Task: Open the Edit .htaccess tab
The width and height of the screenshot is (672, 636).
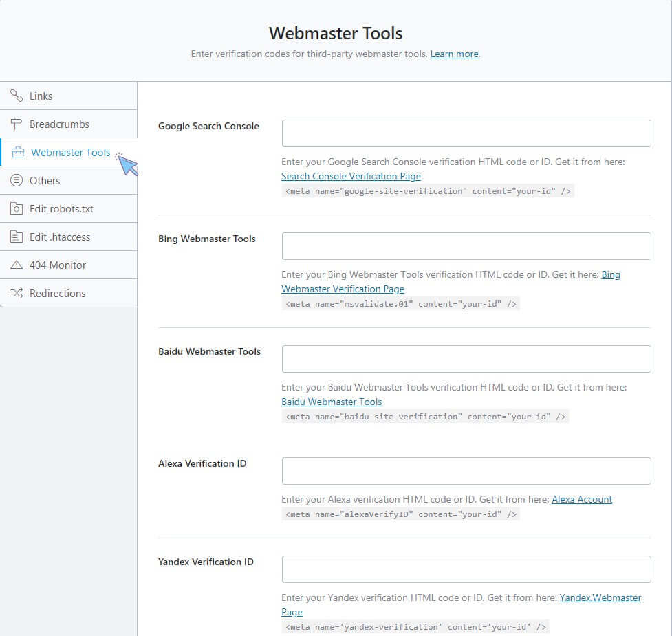Action: coord(69,237)
